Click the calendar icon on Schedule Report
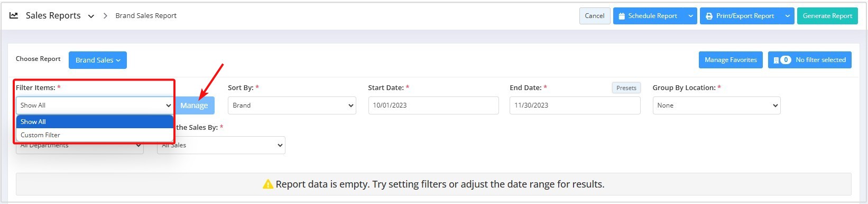 pyautogui.click(x=622, y=16)
